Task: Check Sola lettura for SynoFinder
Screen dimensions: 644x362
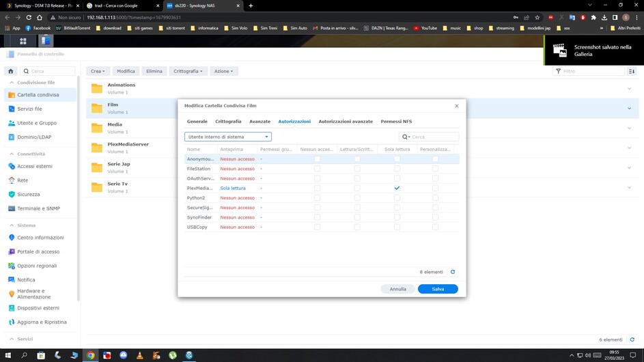Action: pyautogui.click(x=397, y=217)
